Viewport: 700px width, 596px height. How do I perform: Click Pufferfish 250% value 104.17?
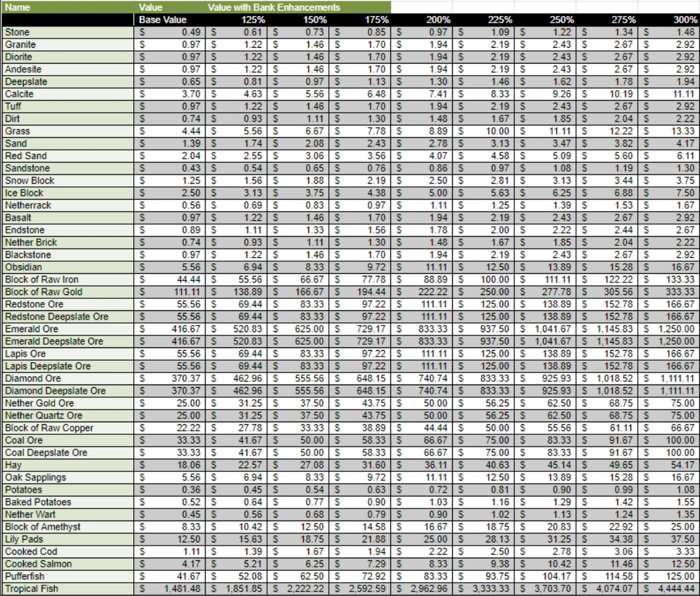pos(545,576)
